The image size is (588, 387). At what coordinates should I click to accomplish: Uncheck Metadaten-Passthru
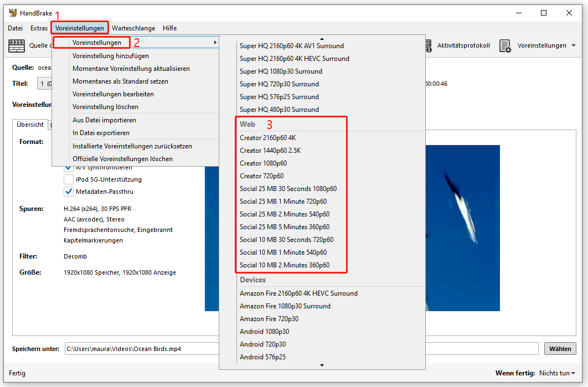tap(69, 192)
